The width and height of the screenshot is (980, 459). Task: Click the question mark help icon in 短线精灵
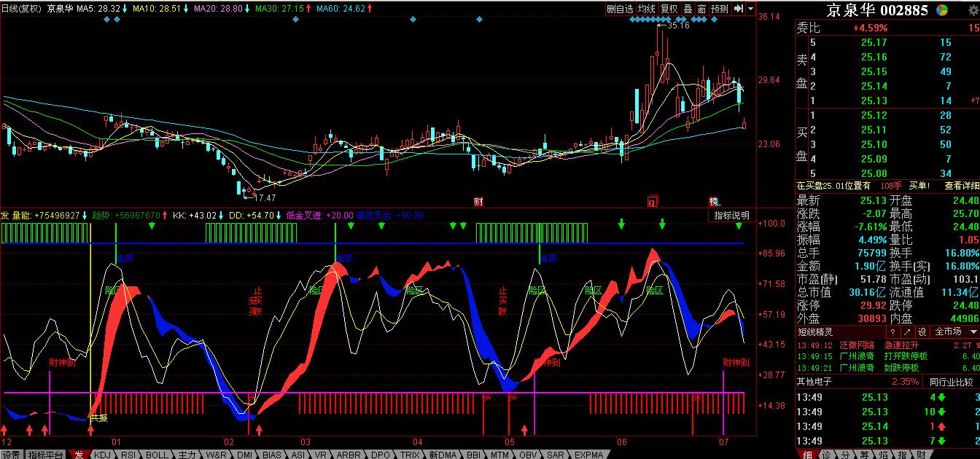tap(892, 331)
